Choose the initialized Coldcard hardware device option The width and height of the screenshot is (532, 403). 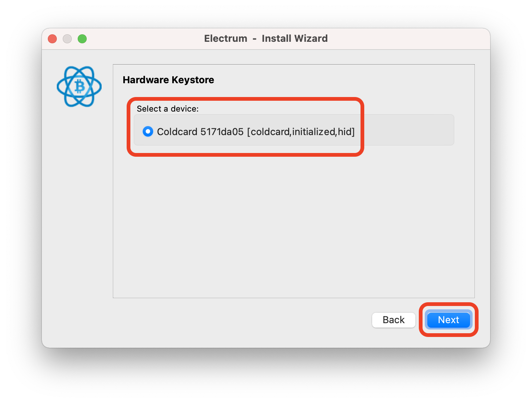[148, 131]
